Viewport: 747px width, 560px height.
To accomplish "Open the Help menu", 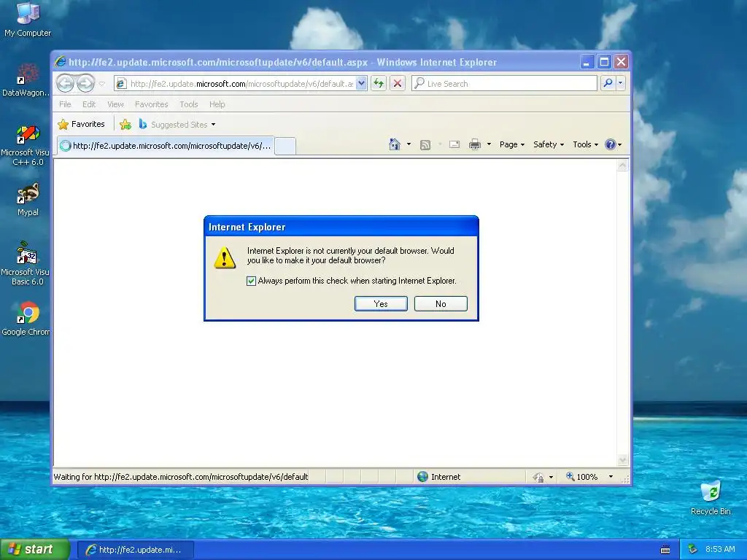I will tap(217, 104).
